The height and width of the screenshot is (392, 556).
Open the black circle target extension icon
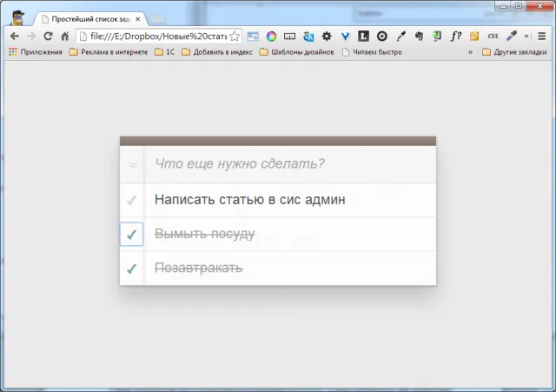point(382,37)
